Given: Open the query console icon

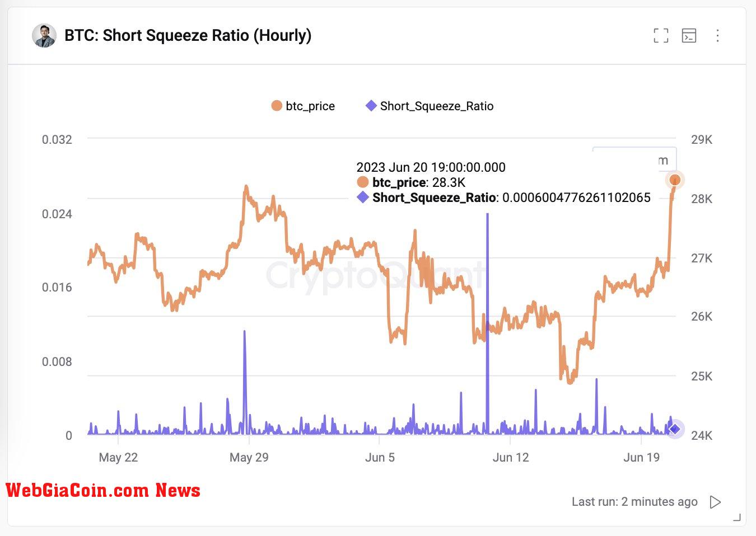Looking at the screenshot, I should [x=689, y=36].
